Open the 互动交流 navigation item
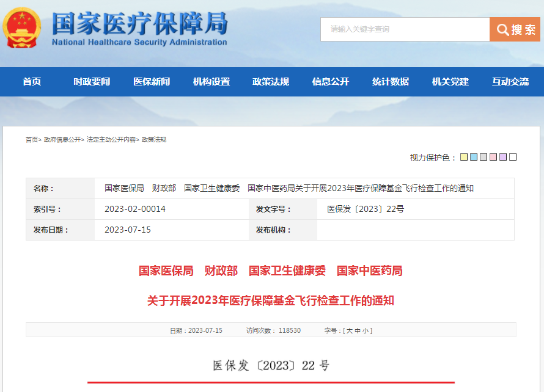544x392 pixels. pos(510,82)
